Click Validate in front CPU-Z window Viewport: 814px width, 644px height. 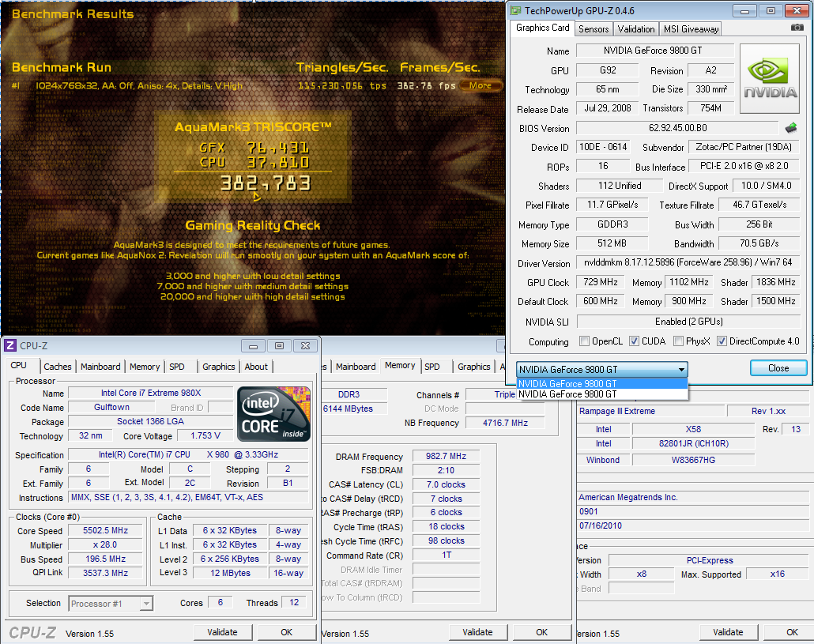pyautogui.click(x=223, y=632)
